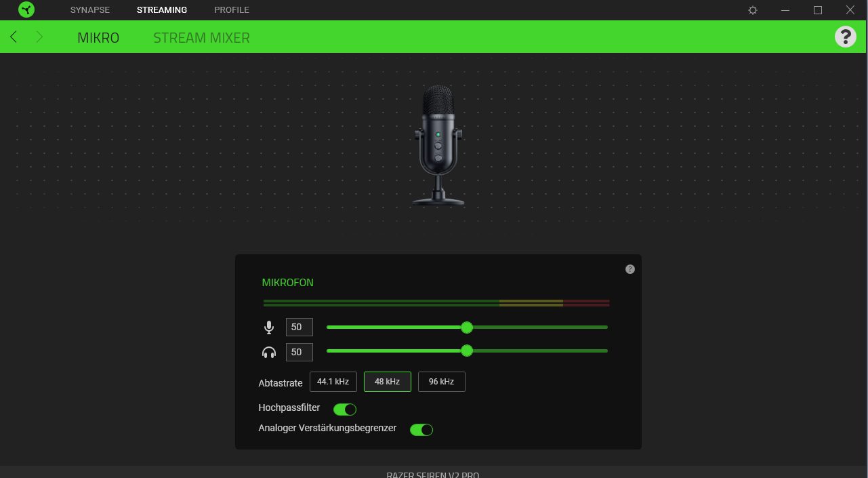Choose the 96 kHz Abtastrate option
Viewport: 868px width, 478px height.
[x=441, y=382]
